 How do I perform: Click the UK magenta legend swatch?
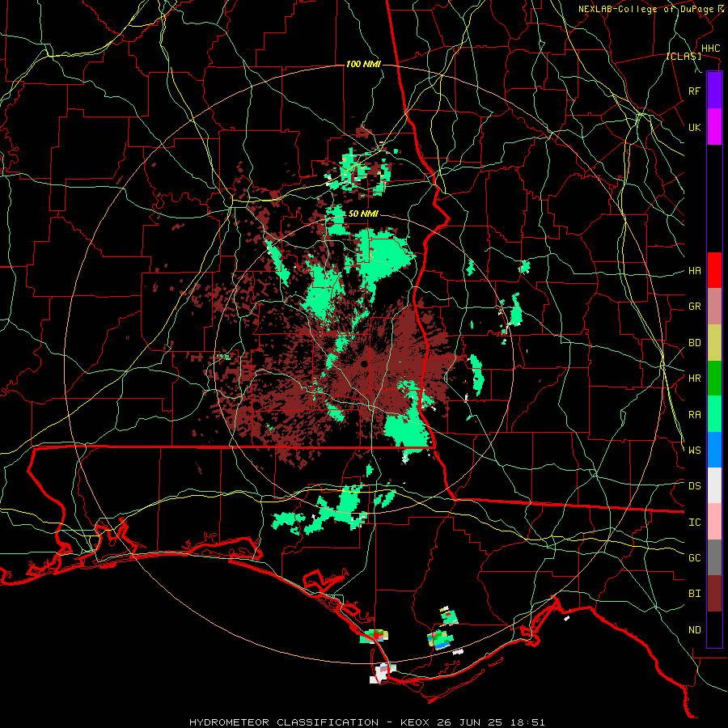coord(714,127)
